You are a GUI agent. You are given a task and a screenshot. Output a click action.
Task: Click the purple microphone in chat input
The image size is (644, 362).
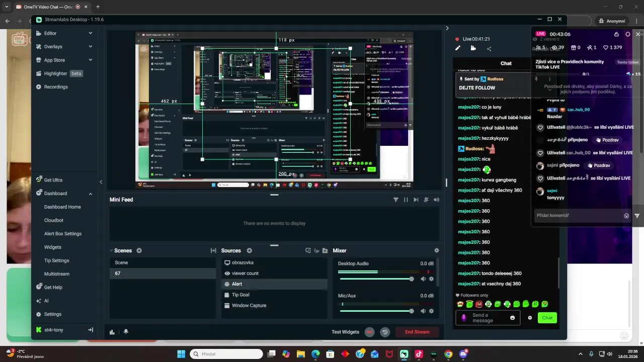(x=464, y=318)
